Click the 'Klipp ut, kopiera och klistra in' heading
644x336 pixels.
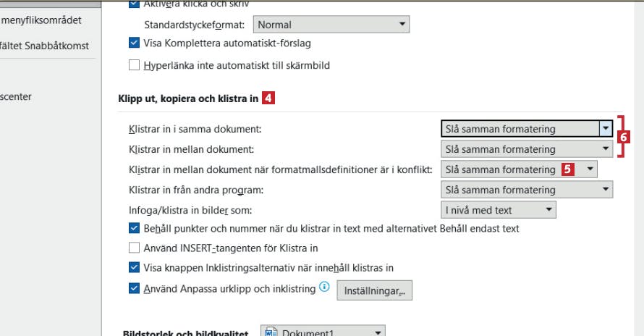pyautogui.click(x=188, y=98)
